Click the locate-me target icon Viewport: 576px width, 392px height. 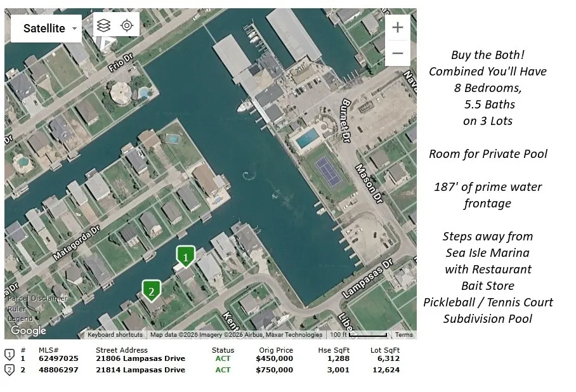[127, 25]
